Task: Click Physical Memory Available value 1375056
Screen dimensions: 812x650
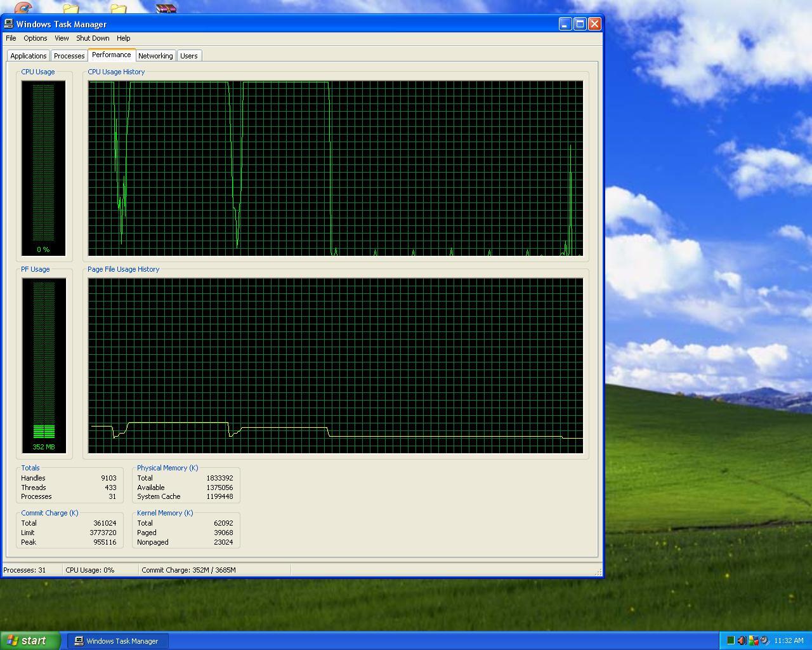Action: [219, 487]
